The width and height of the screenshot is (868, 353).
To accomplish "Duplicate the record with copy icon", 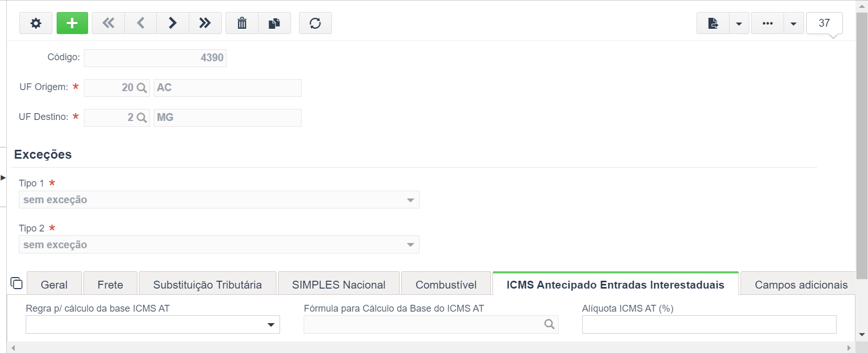I will pos(274,23).
